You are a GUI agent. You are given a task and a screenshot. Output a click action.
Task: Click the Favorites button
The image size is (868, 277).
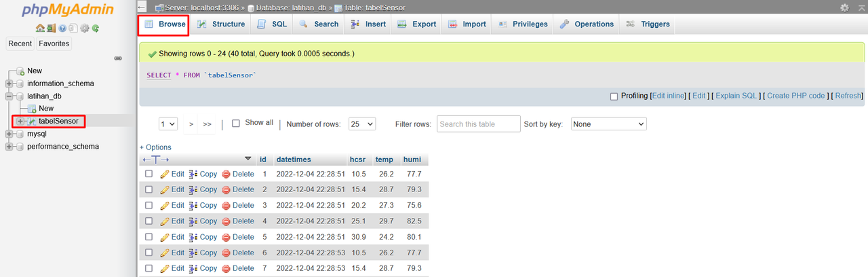pyautogui.click(x=54, y=43)
